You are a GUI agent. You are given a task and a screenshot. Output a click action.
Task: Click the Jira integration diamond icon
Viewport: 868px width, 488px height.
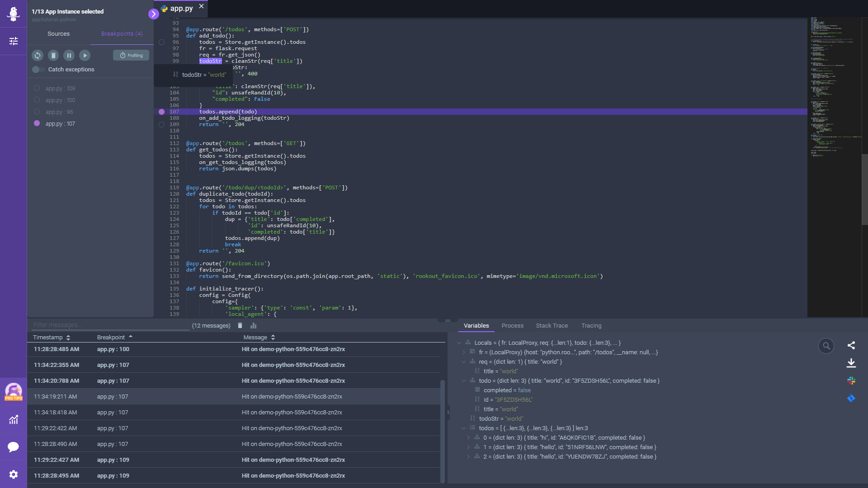[x=851, y=399]
